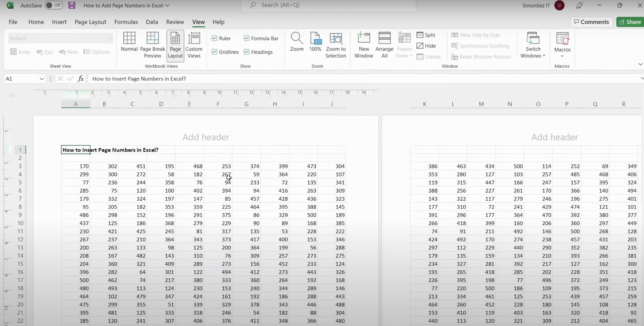Disable the Gridlines checkbox

tap(214, 52)
